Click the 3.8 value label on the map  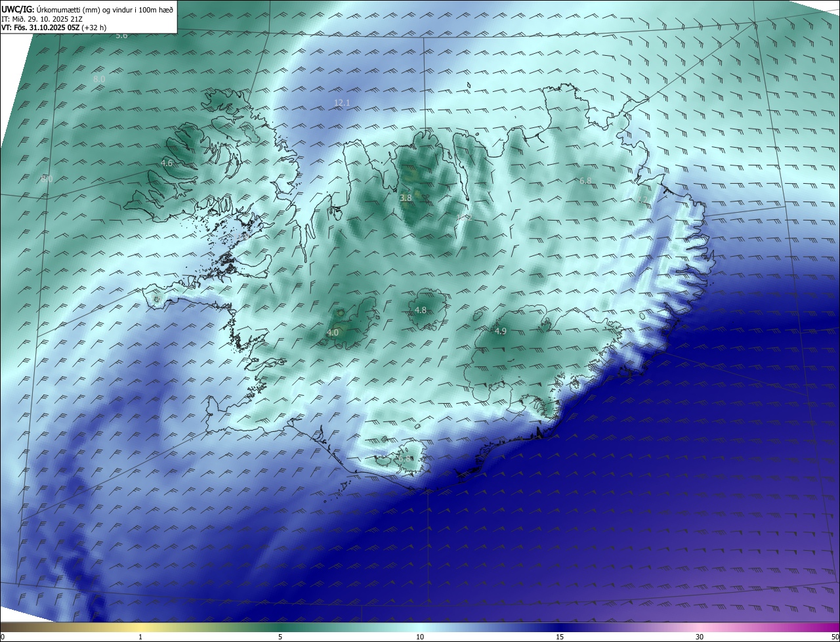pyautogui.click(x=406, y=198)
